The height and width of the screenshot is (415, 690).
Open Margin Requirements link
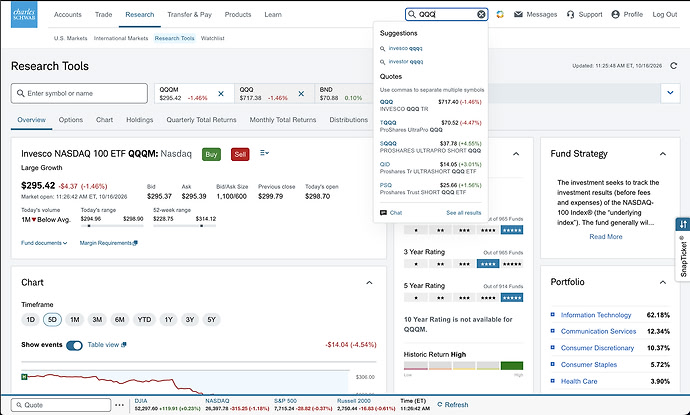pyautogui.click(x=109, y=243)
